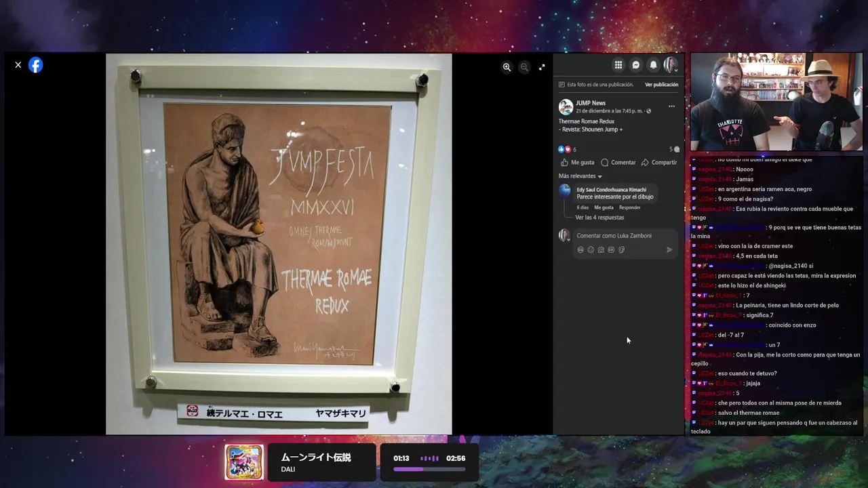
Task: Add a GIF to comment
Action: click(x=611, y=250)
